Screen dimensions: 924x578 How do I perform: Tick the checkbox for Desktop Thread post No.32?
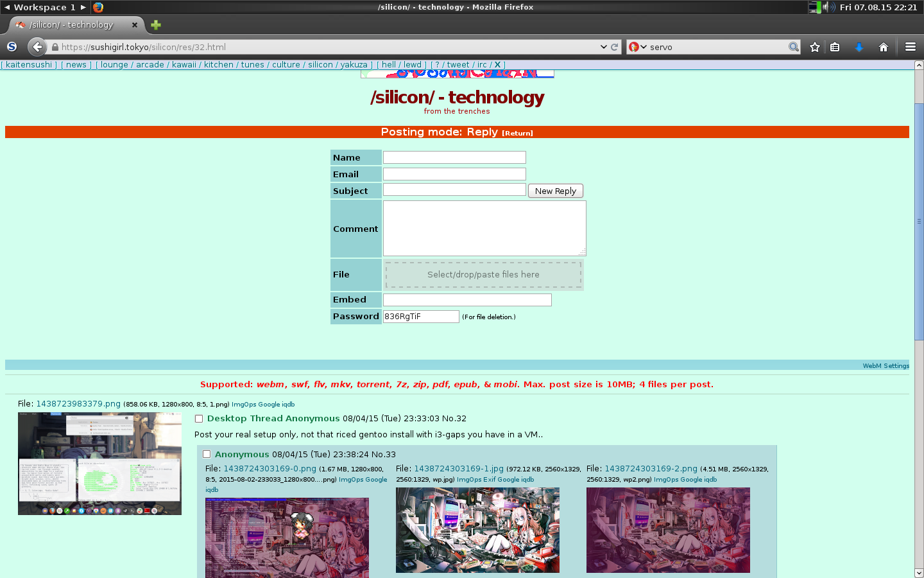(x=199, y=419)
